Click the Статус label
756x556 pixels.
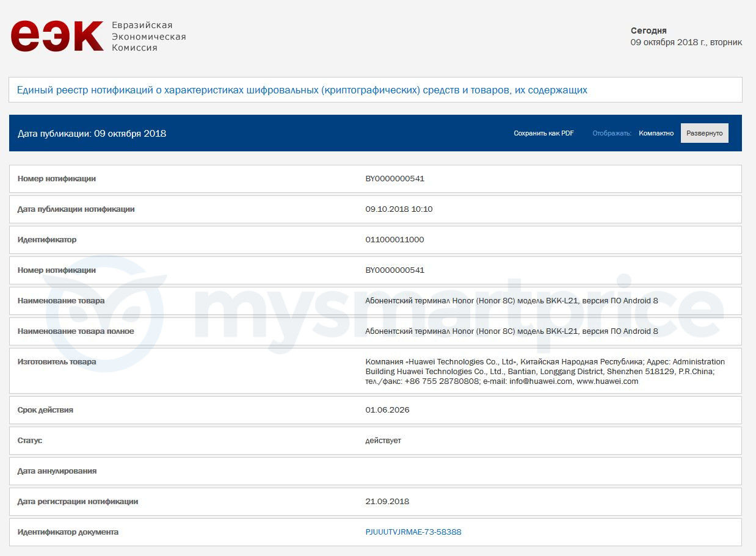[30, 441]
